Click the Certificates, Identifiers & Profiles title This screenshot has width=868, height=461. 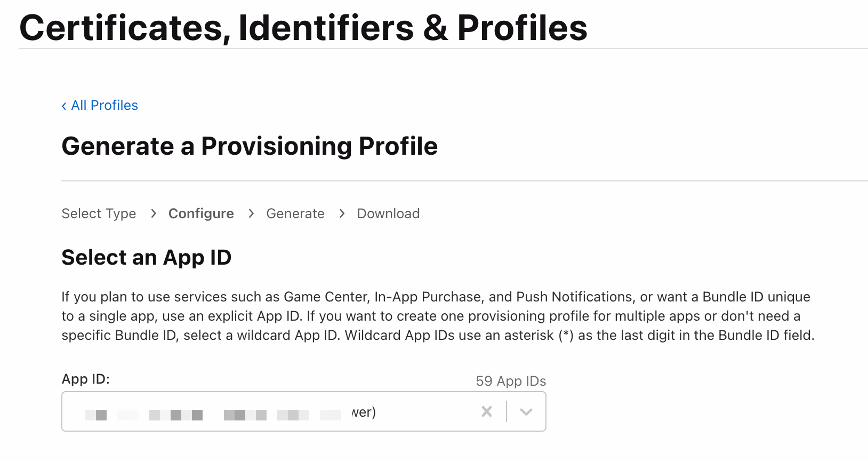[x=303, y=28]
